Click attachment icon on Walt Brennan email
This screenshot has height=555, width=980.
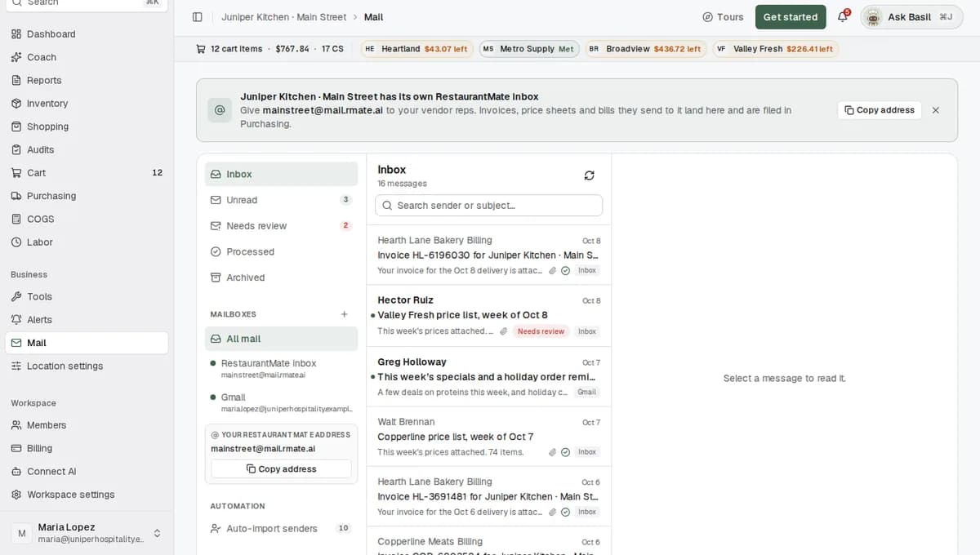[553, 452]
